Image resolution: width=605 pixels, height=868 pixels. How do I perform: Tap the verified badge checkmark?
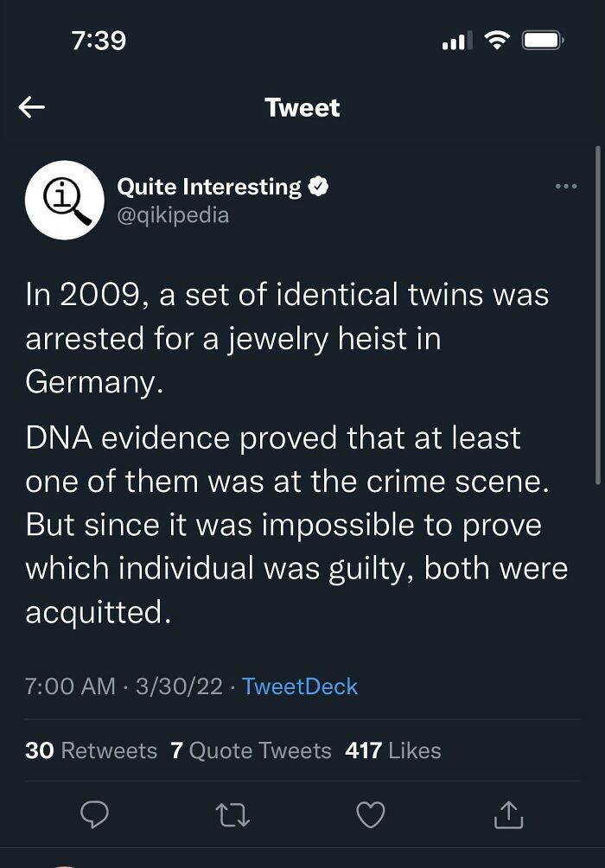point(318,187)
